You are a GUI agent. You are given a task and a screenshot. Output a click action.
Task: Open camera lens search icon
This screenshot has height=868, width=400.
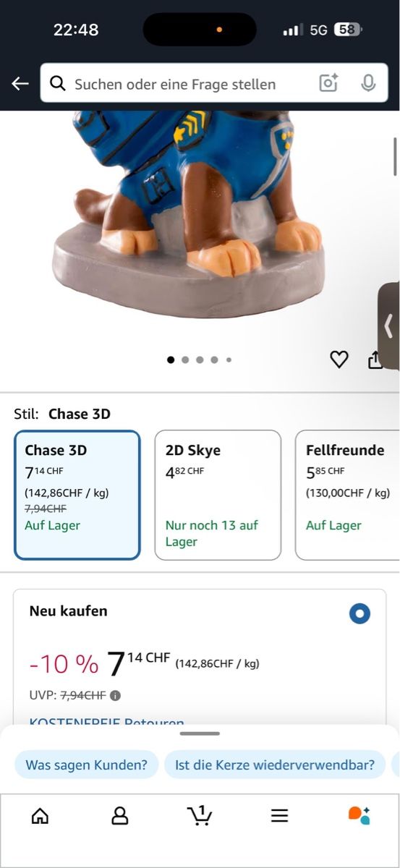[328, 83]
